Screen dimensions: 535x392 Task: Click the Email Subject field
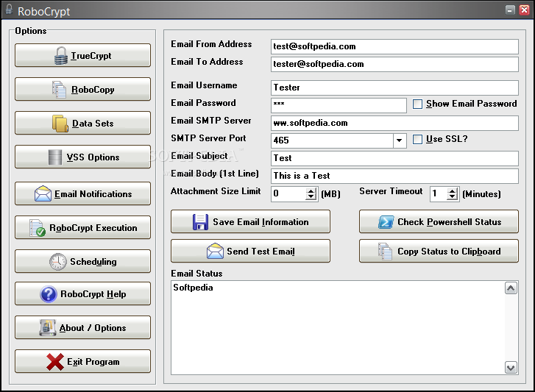pos(394,158)
